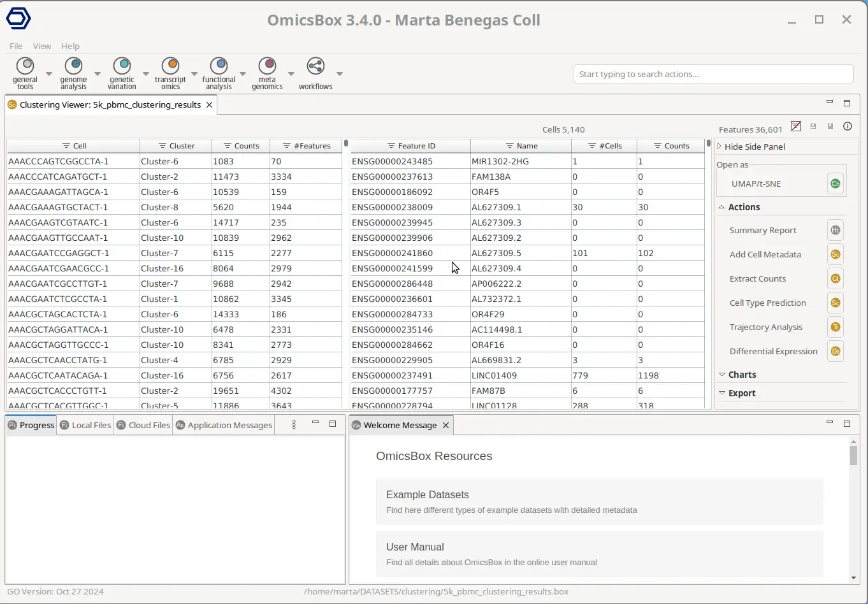Open the User Manual resource
Viewport: 868px width, 604px height.
tap(599, 554)
